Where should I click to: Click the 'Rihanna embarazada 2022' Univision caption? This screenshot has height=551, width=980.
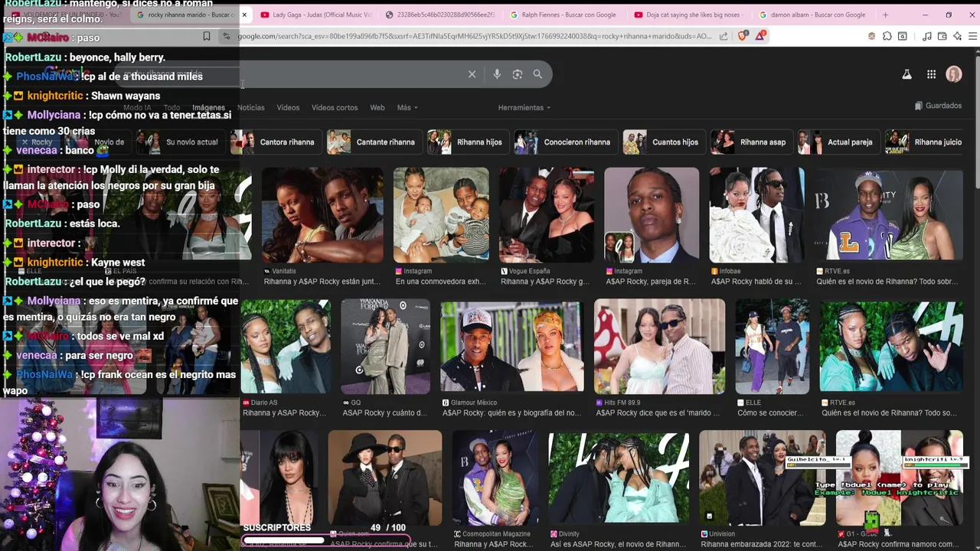click(762, 545)
